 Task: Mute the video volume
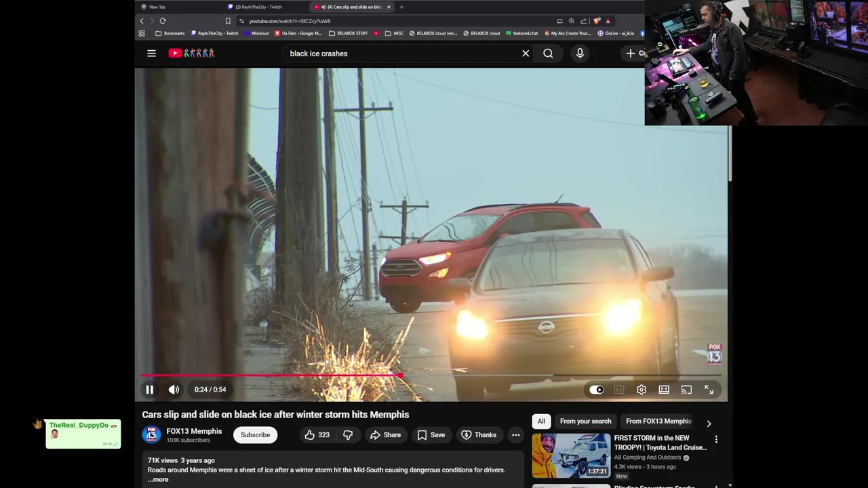174,390
